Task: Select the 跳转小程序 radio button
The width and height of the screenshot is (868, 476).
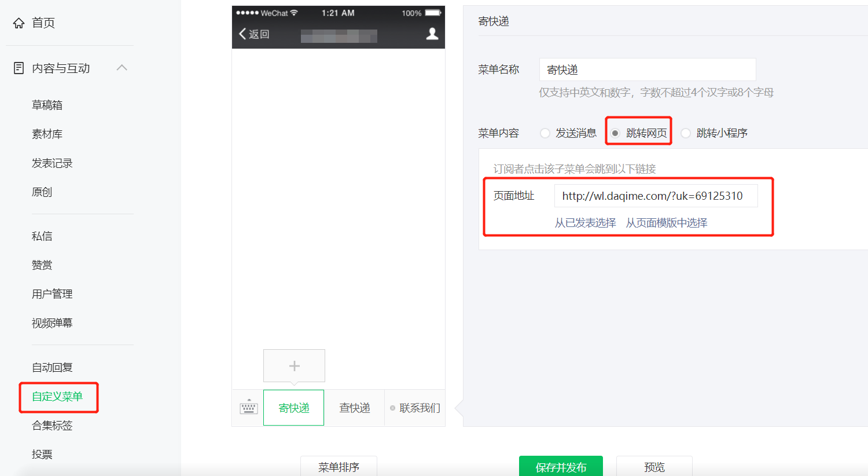Action: (x=686, y=133)
